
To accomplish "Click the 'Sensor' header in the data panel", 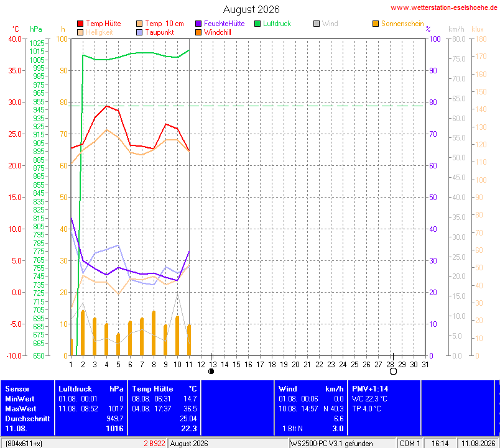I will [17, 389].
